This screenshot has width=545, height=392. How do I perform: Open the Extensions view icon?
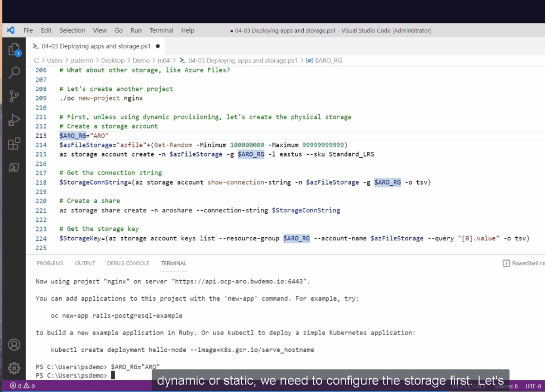pos(14,144)
